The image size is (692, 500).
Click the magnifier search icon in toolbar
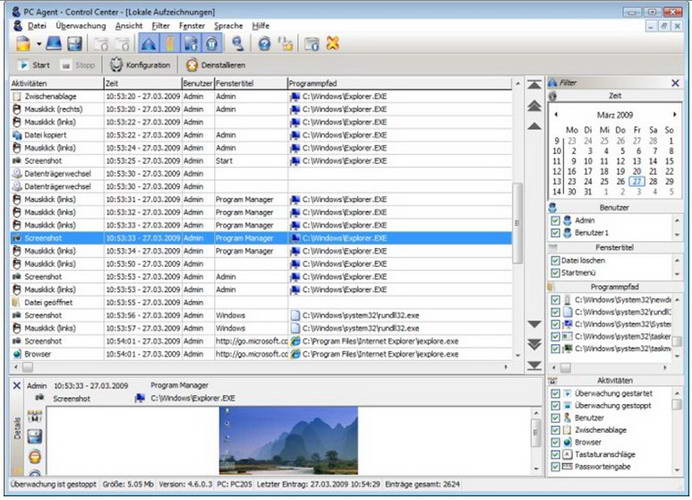pyautogui.click(x=238, y=44)
